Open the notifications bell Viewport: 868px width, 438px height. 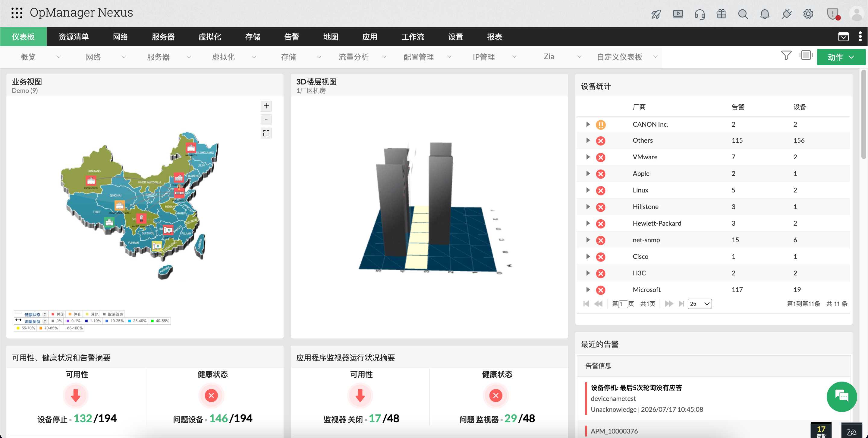(x=765, y=14)
